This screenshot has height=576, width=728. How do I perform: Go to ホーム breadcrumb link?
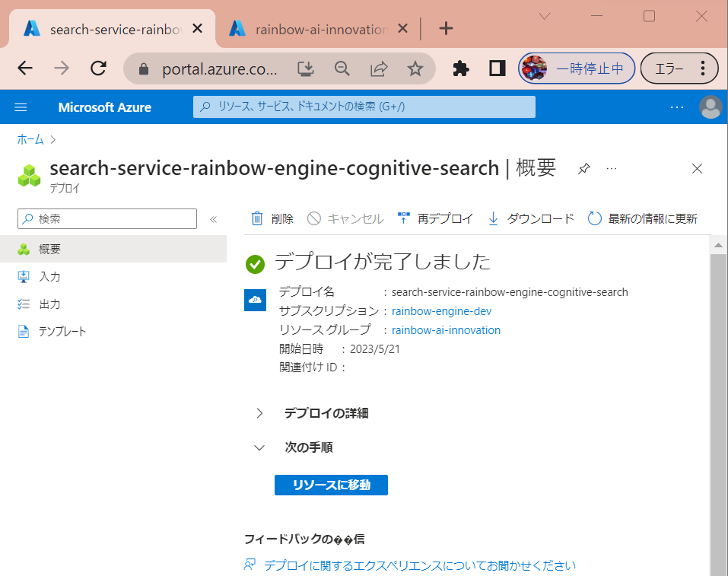[x=30, y=139]
